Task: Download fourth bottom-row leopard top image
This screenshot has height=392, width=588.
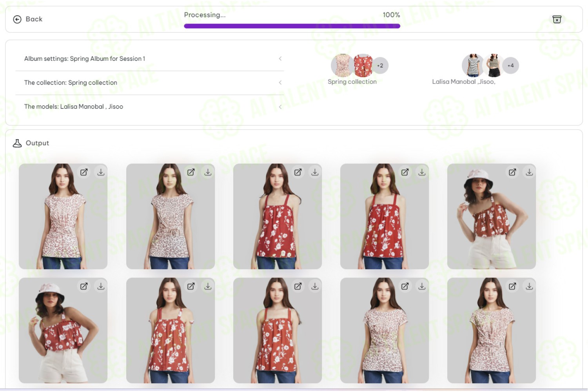Action: (x=422, y=286)
